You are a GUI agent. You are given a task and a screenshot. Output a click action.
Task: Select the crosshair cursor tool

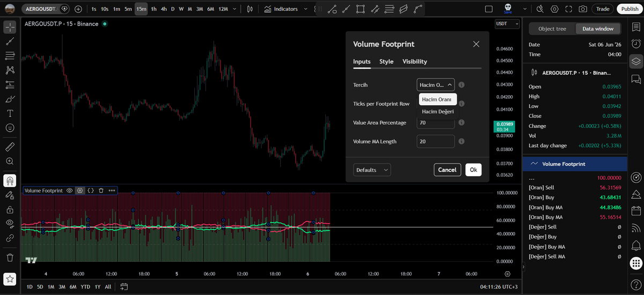click(10, 27)
